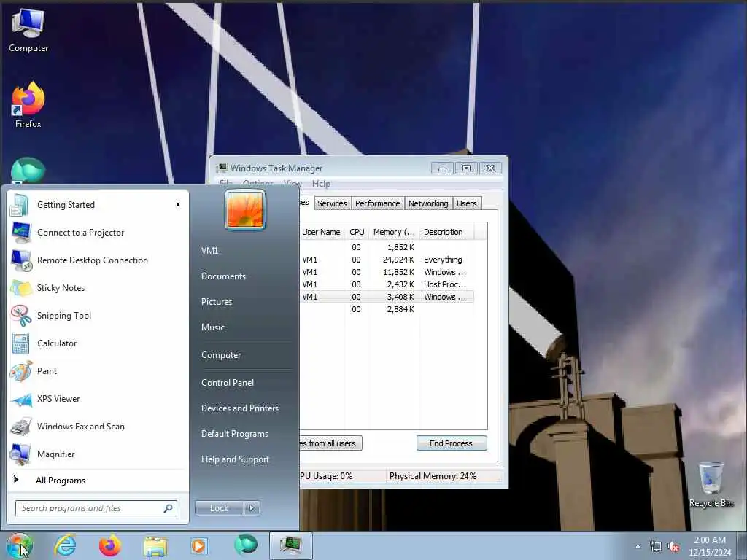
Task: Switch to the Users tab
Action: coord(467,203)
